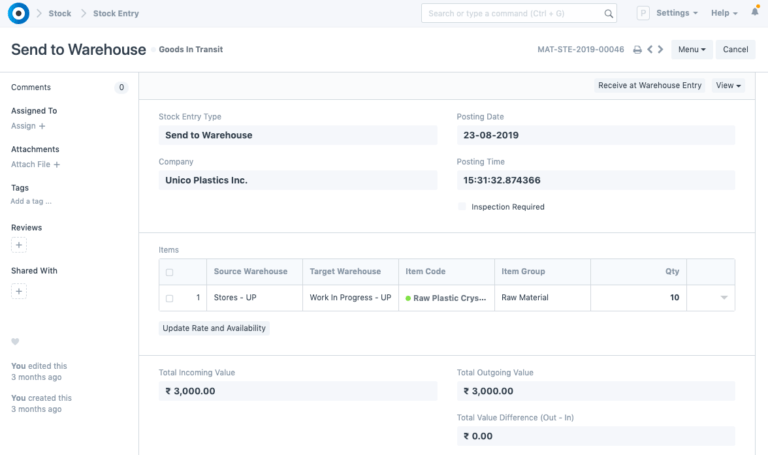Click the plus button under Shared With

coord(19,291)
